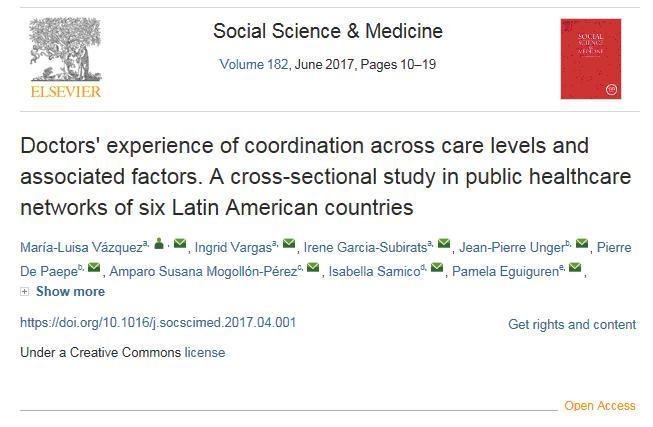This screenshot has height=427, width=653.
Task: Click envelope icon after De Paepe
Action: point(94,267)
